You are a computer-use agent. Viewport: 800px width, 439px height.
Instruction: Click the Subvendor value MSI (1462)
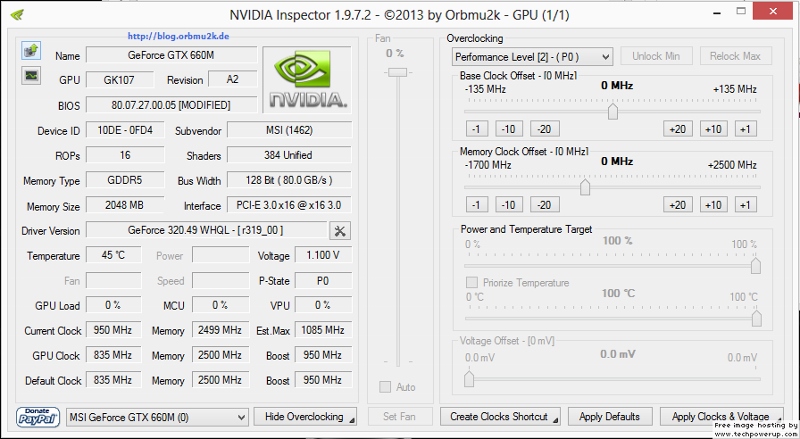(x=289, y=130)
